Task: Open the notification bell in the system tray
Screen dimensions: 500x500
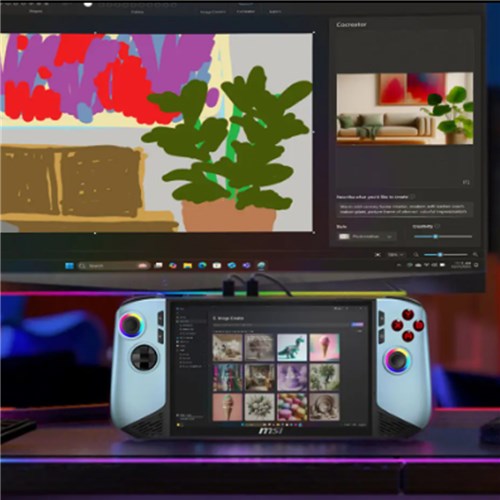Action: point(476,265)
